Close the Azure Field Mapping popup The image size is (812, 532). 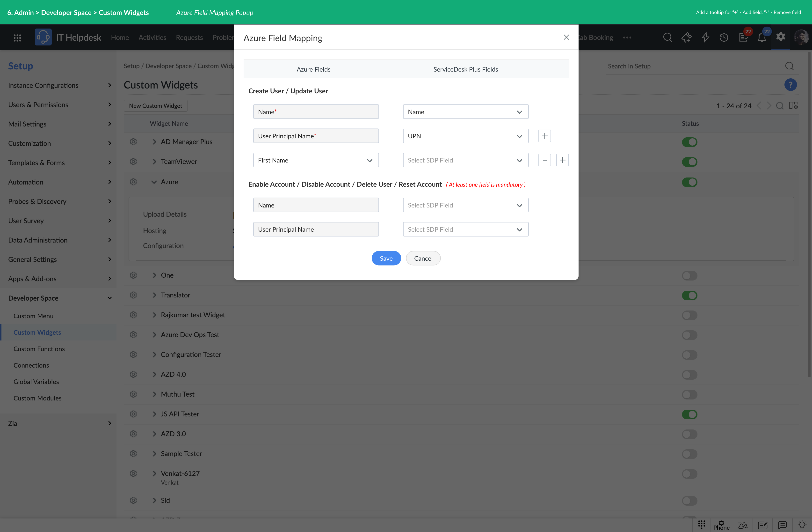point(566,37)
